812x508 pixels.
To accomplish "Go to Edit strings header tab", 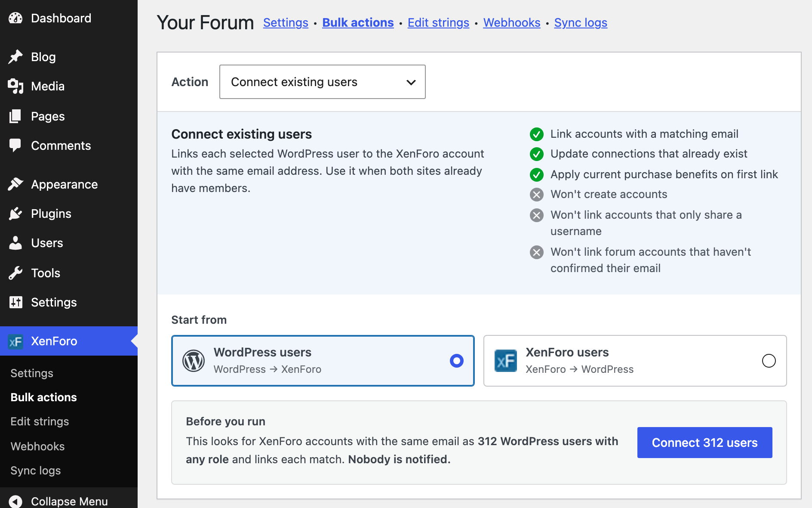I will tap(438, 22).
